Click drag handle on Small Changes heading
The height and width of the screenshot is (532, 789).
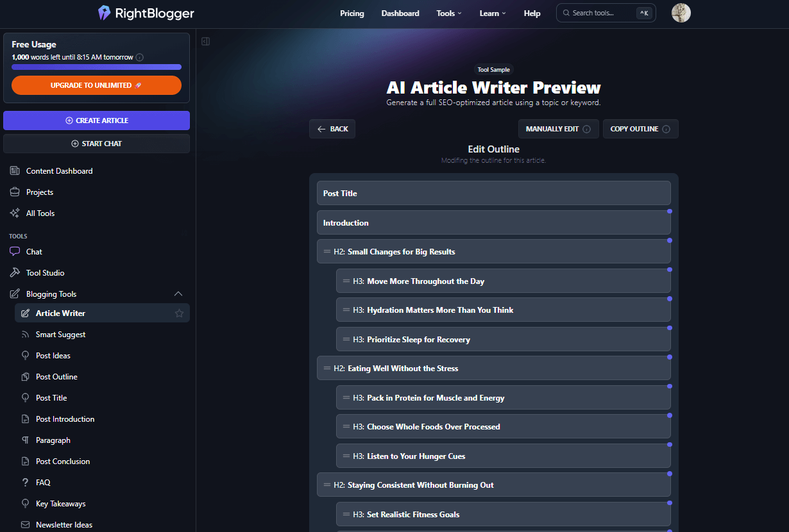[327, 252]
